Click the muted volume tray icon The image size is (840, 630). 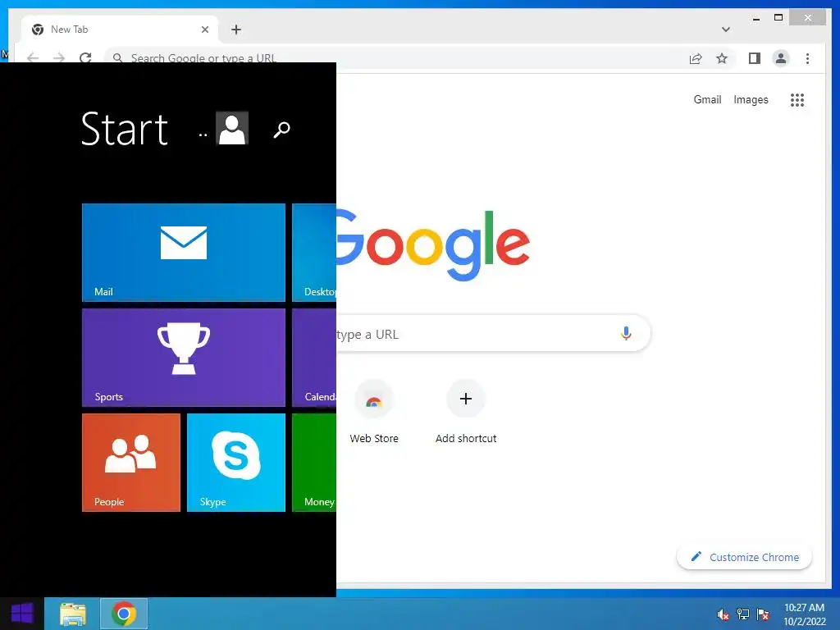(x=724, y=614)
